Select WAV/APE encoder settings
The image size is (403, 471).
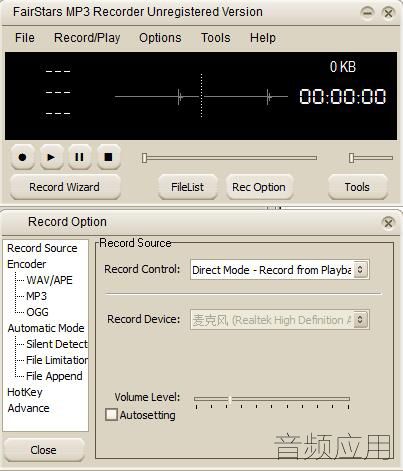click(49, 280)
